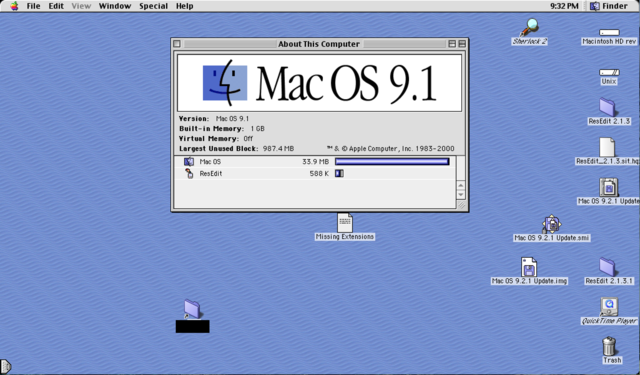This screenshot has height=375, width=640.
Task: Open the Window menu
Action: pos(115,6)
